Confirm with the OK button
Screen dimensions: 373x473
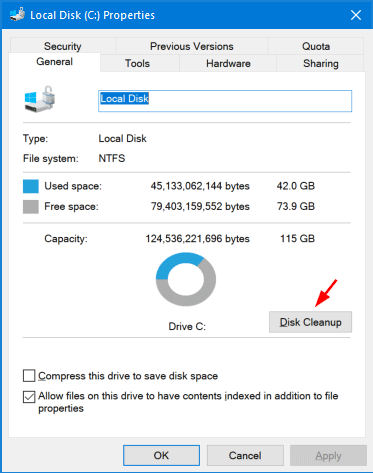point(161,455)
